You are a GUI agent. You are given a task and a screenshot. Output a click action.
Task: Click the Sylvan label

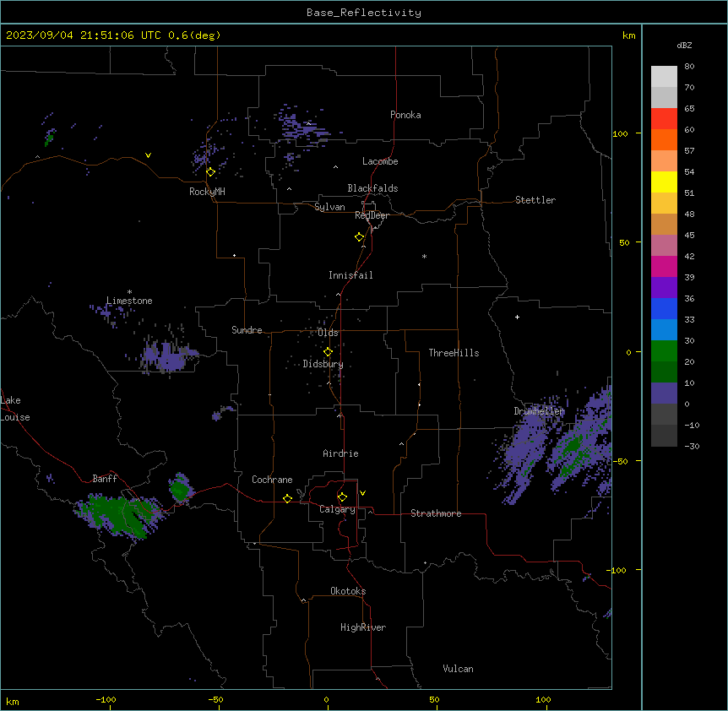coord(329,207)
